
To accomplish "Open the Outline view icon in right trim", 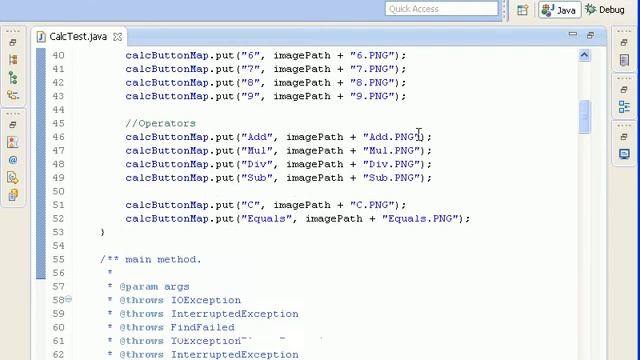I will click(624, 107).
